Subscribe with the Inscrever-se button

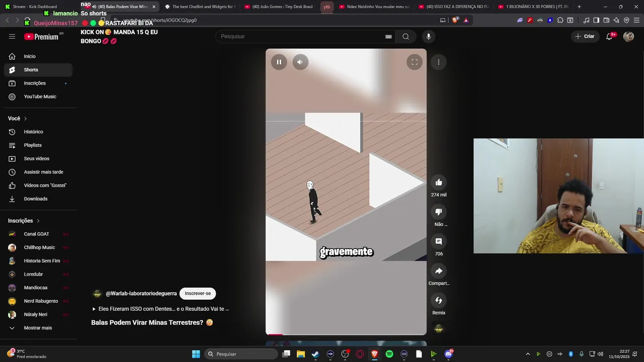click(x=198, y=294)
